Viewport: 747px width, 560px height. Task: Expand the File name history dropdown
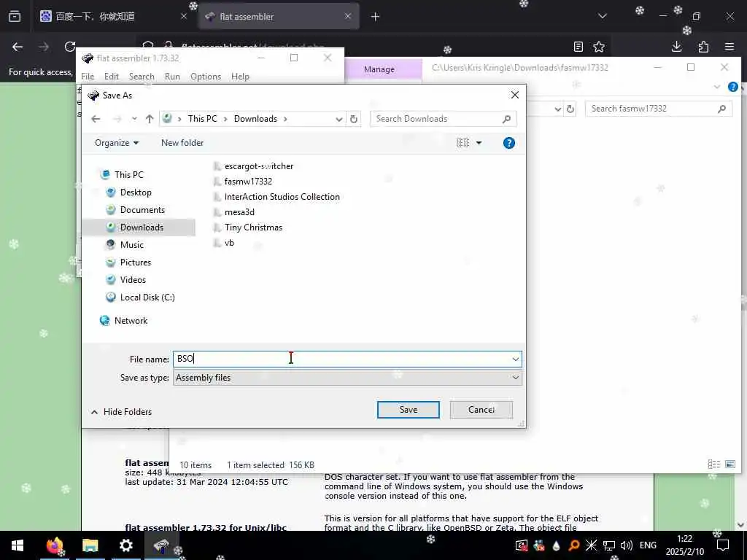pyautogui.click(x=516, y=359)
